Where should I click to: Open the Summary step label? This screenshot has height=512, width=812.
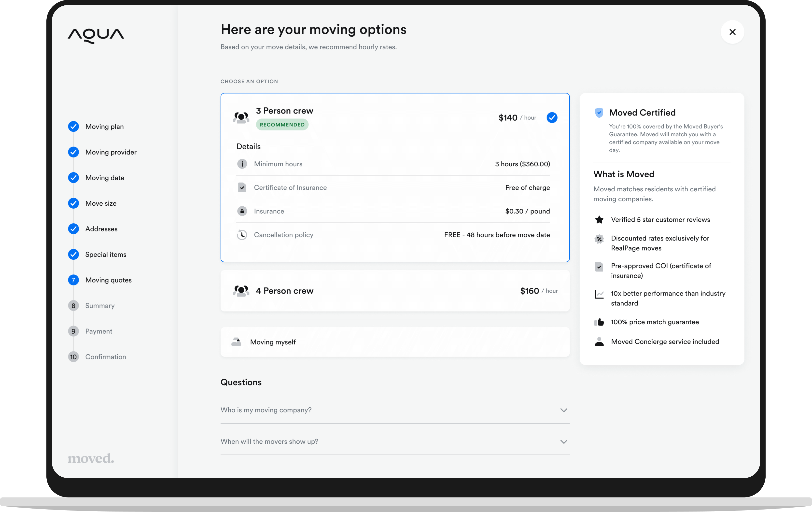100,306
